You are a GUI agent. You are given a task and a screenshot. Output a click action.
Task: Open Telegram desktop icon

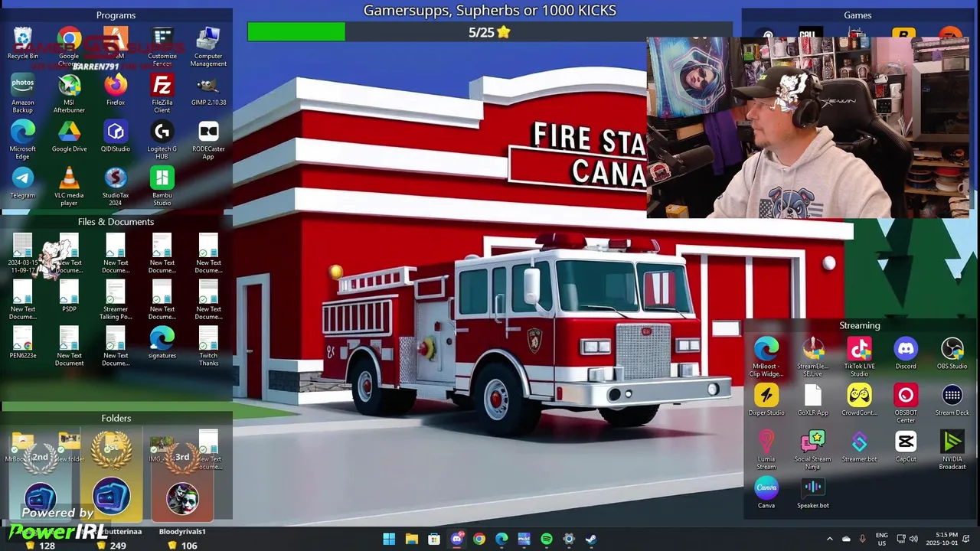pos(23,184)
